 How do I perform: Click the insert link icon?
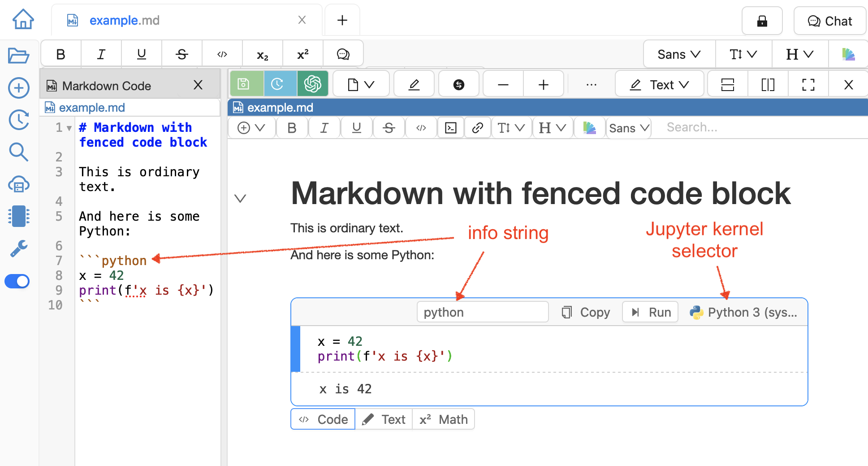[477, 128]
